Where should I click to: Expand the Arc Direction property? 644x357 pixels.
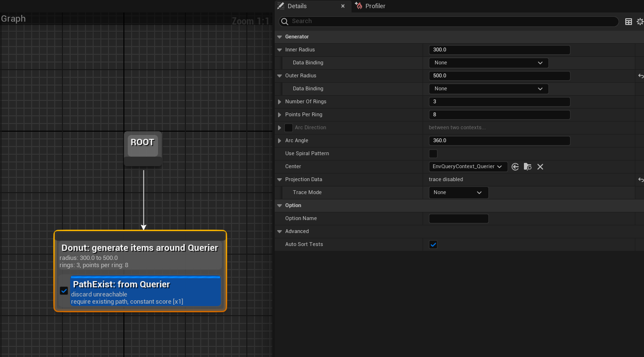click(279, 128)
